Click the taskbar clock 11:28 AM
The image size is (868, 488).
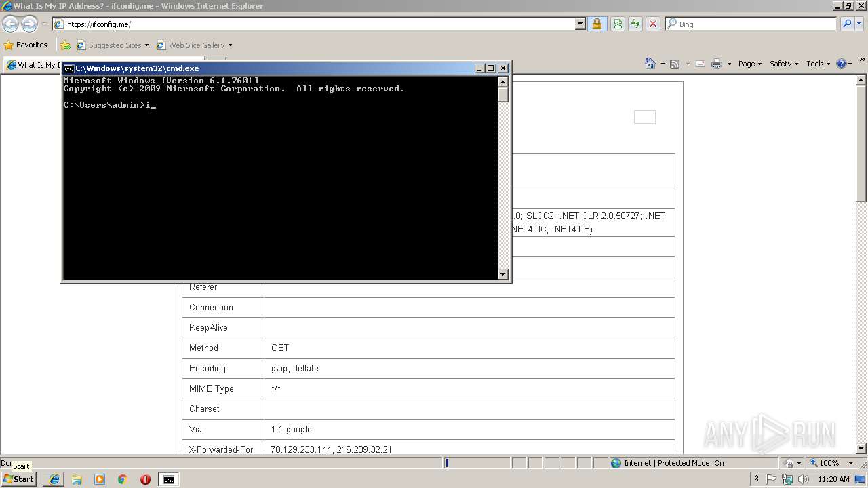tap(833, 479)
